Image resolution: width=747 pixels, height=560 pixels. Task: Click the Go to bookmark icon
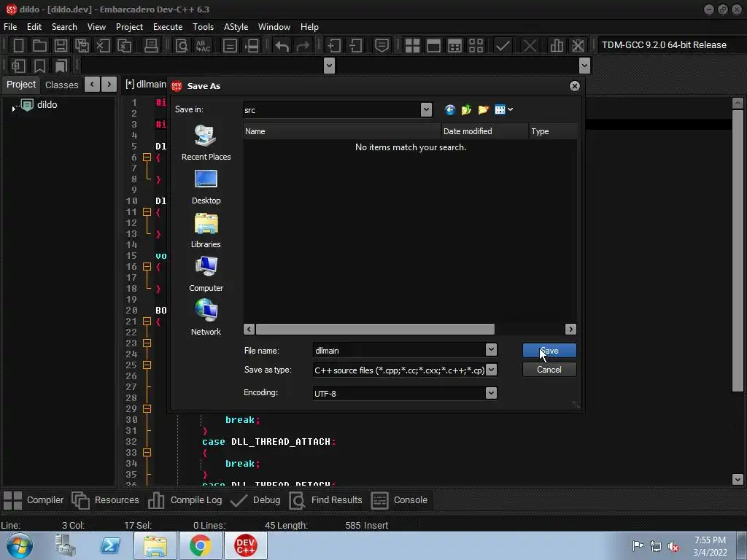pyautogui.click(x=61, y=66)
